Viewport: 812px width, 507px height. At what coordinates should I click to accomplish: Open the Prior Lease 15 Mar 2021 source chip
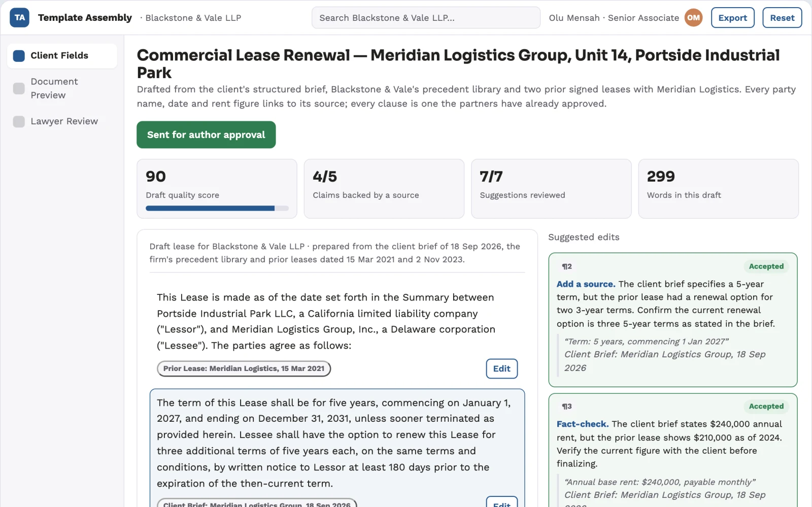click(x=244, y=368)
